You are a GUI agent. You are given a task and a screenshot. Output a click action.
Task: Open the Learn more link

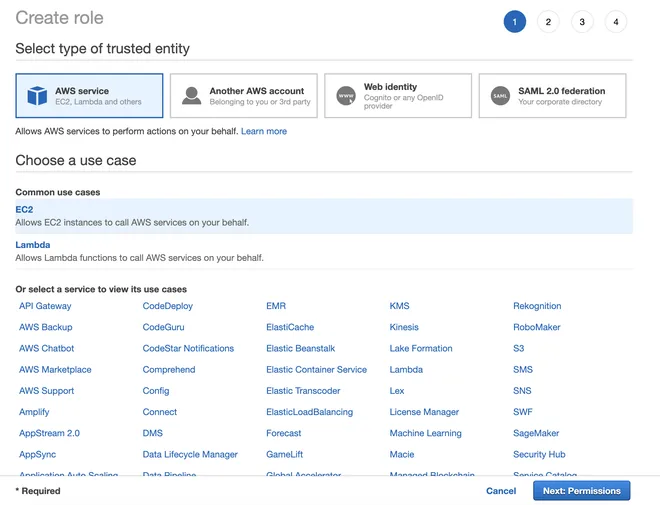[264, 131]
